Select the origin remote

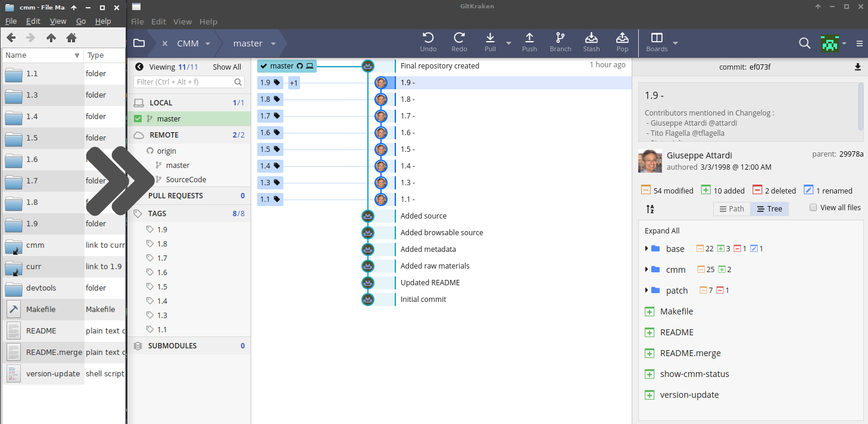click(166, 151)
